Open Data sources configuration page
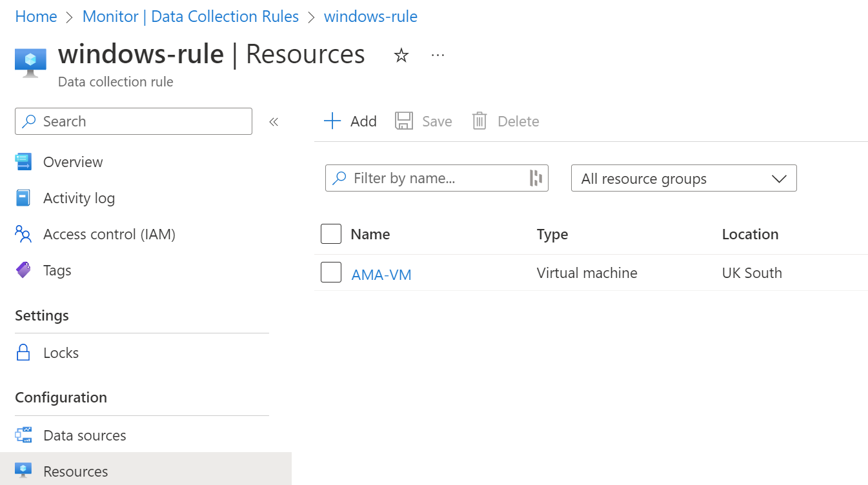 point(84,435)
